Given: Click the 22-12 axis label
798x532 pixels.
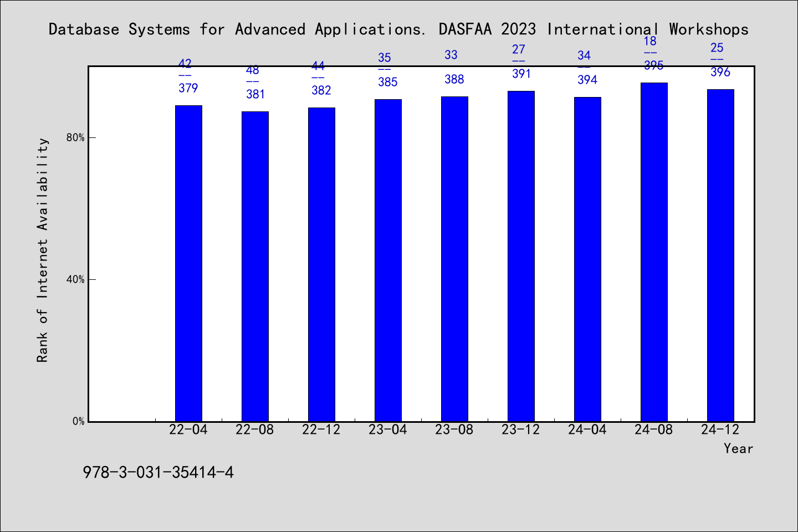Looking at the screenshot, I should pyautogui.click(x=321, y=429).
